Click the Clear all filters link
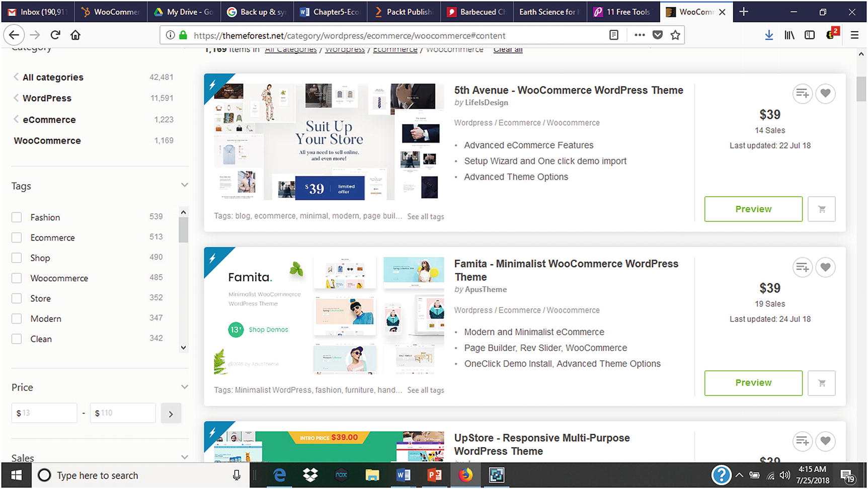The height and width of the screenshot is (489, 868). pyautogui.click(x=508, y=49)
